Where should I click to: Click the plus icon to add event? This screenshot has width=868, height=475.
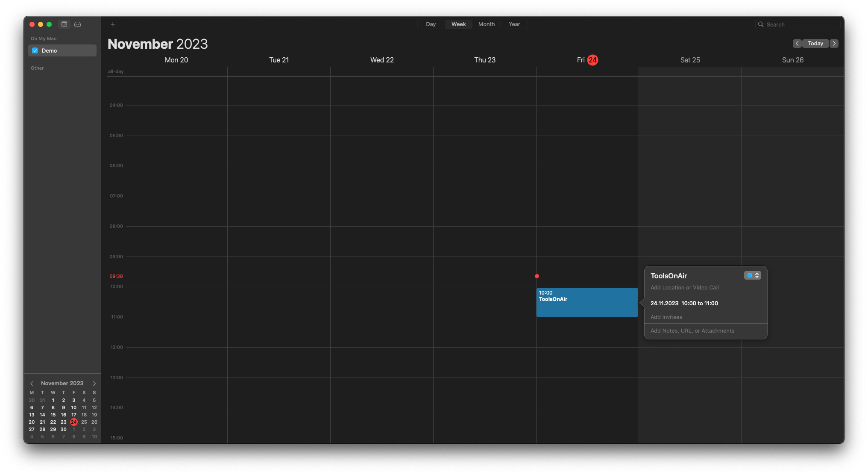pos(113,24)
